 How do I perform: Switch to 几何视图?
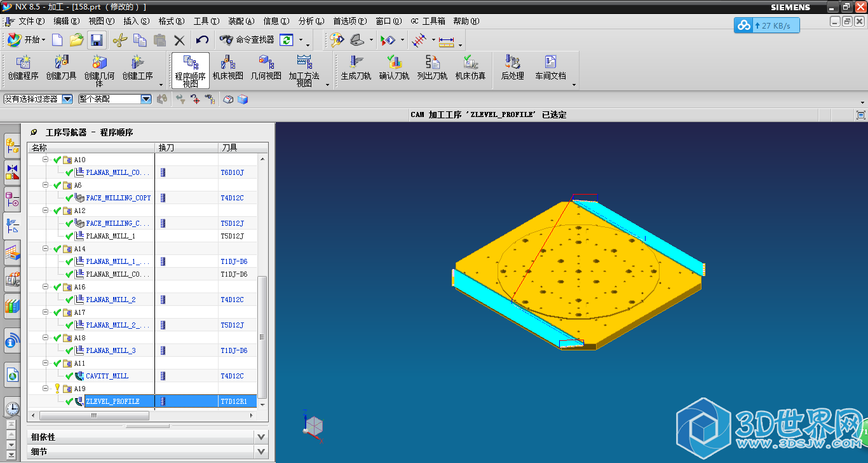[266, 67]
